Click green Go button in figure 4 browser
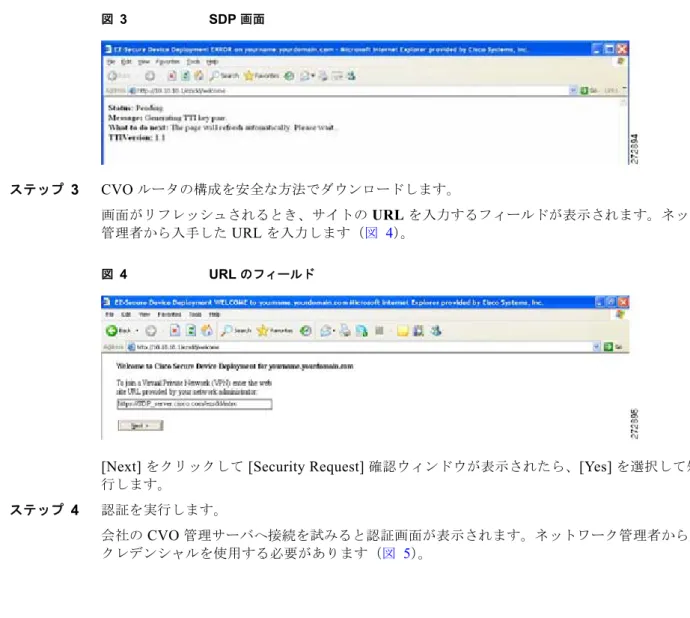This screenshot has width=690, height=618. (609, 347)
